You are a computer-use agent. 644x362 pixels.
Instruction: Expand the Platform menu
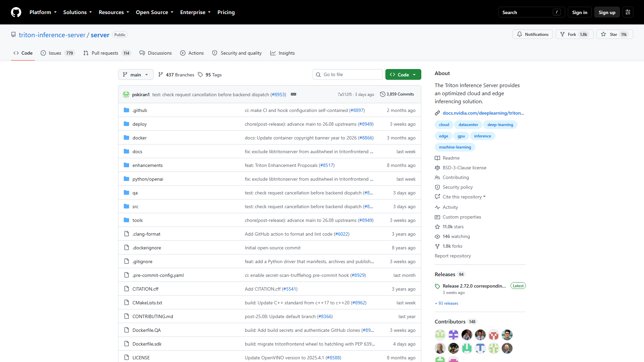tap(43, 12)
